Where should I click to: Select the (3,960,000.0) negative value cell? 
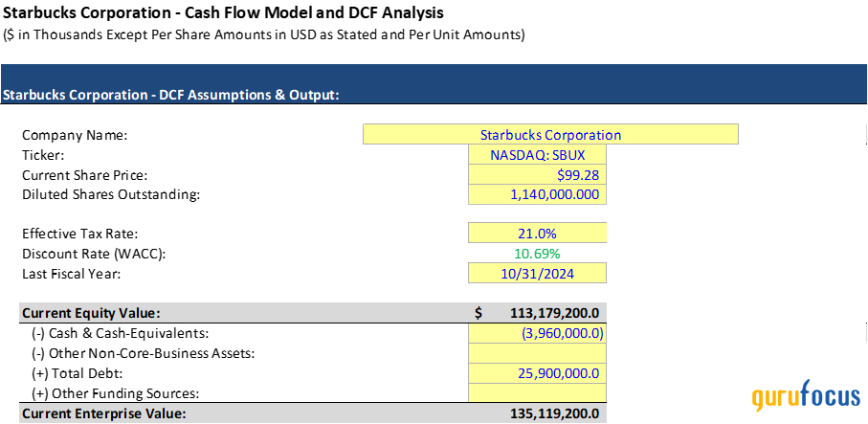click(x=537, y=333)
